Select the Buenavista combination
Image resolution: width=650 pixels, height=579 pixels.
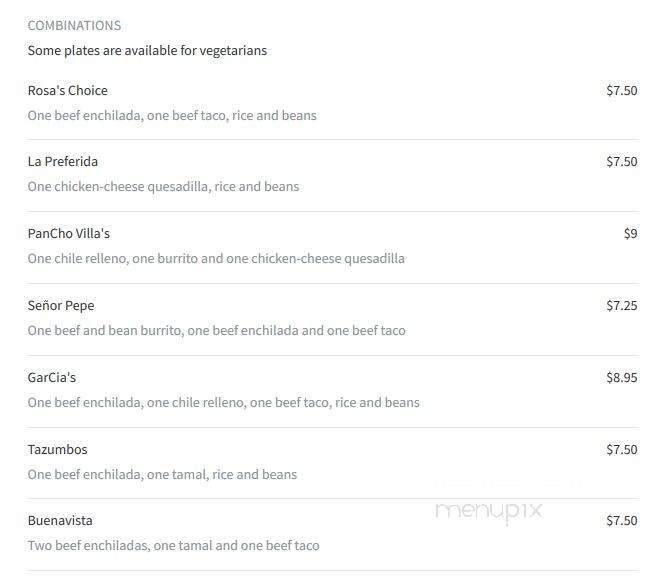click(60, 521)
